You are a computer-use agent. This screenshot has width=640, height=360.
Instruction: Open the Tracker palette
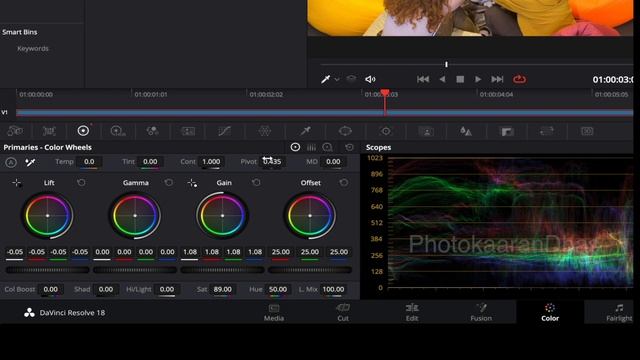click(x=386, y=131)
